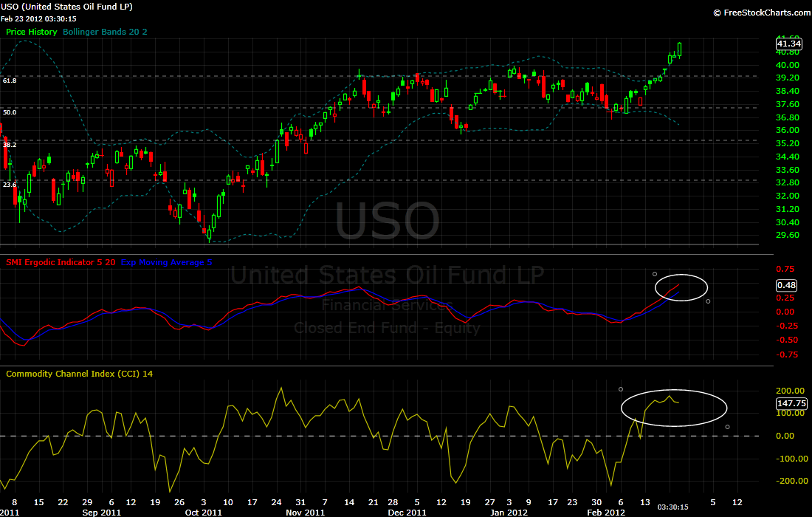
Task: Click the 34.40 price axis label
Action: [788, 157]
